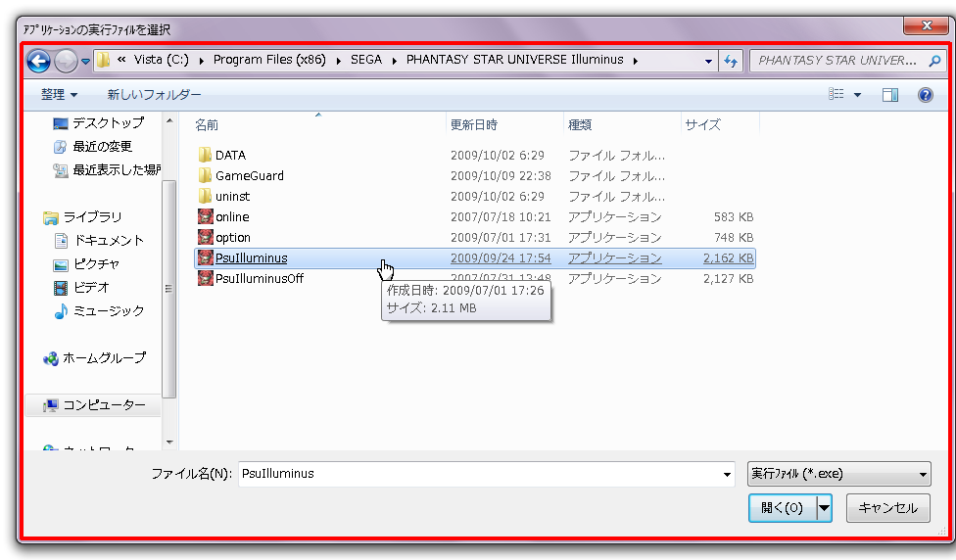This screenshot has height=560, width=956.
Task: Select the GameGuard folder icon
Action: [x=205, y=175]
